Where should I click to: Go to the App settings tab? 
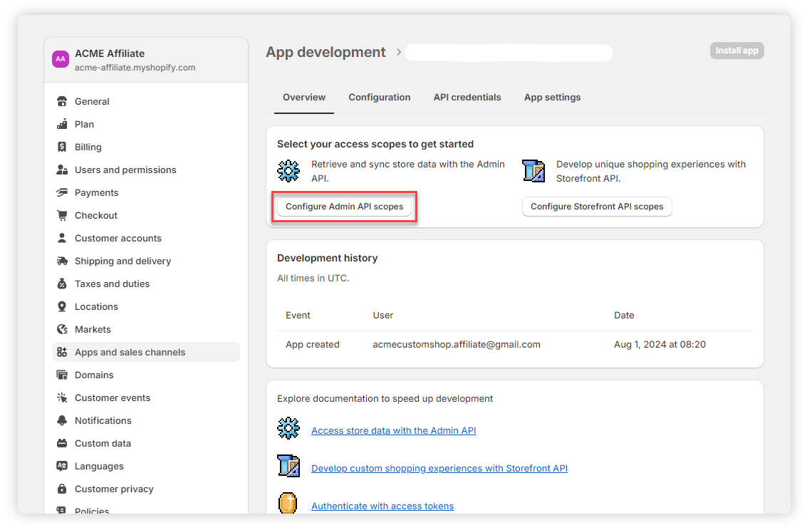coord(552,98)
